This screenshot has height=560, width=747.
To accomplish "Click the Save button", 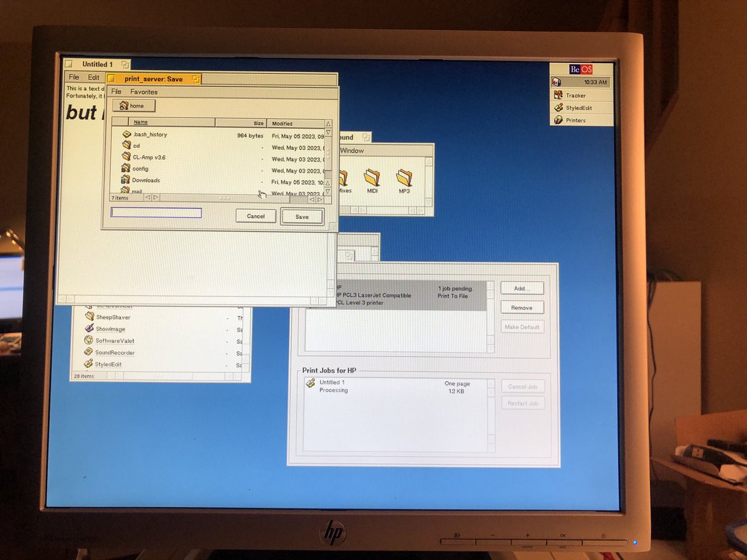I will (x=303, y=217).
